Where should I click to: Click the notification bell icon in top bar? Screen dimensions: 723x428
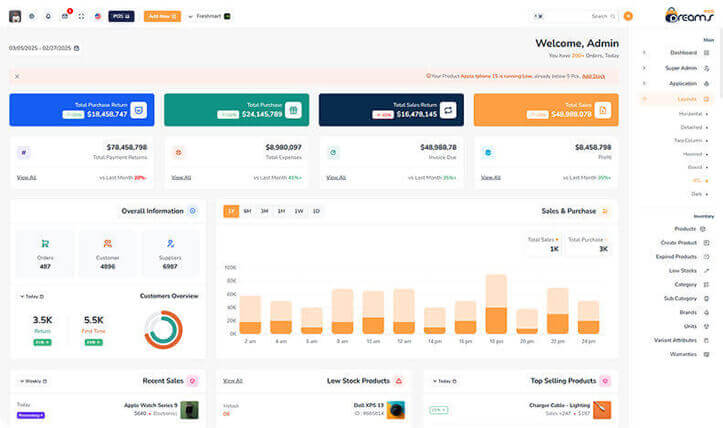pyautogui.click(x=48, y=16)
